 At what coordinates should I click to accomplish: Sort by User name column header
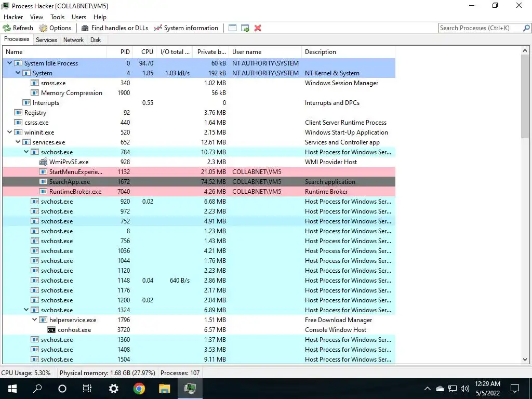click(x=265, y=52)
